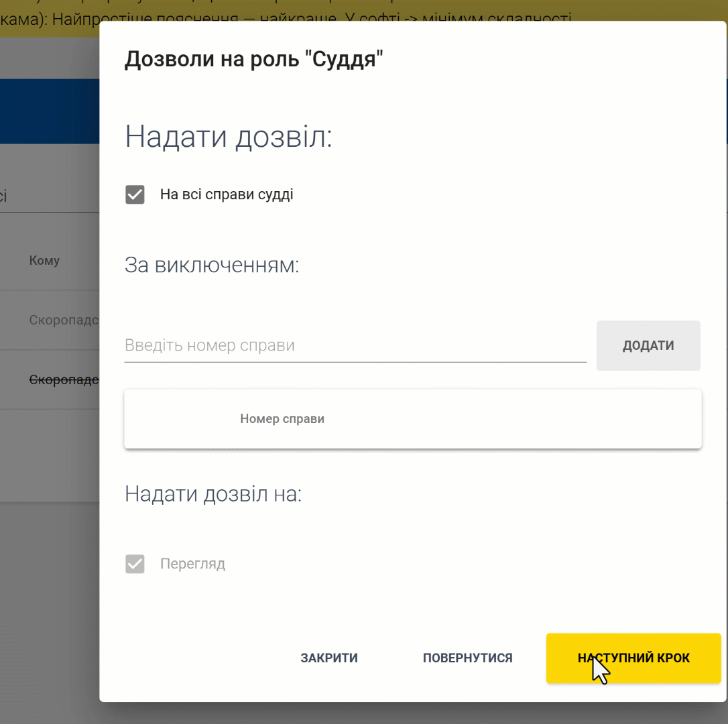Click the "Перегляд" permission label

pos(192,564)
